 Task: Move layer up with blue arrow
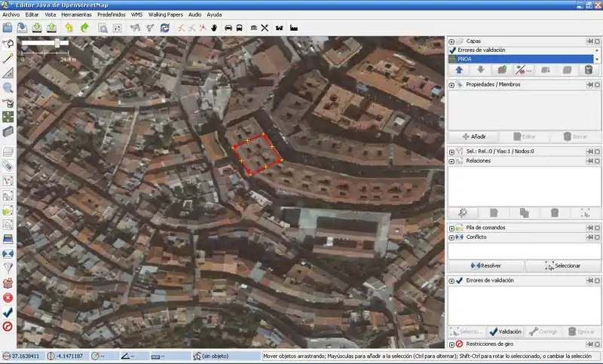pyautogui.click(x=458, y=70)
